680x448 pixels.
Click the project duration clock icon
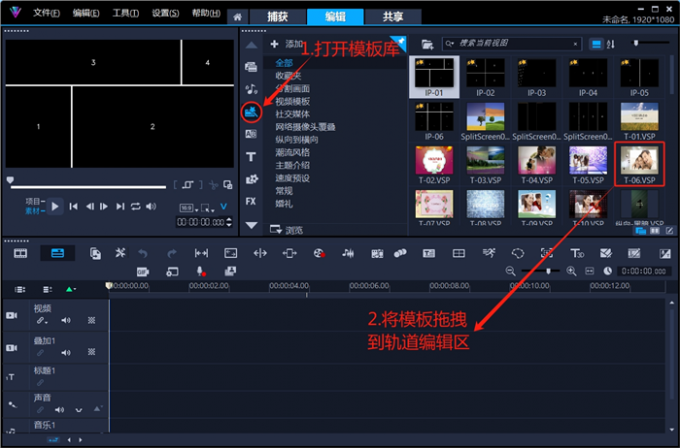608,271
